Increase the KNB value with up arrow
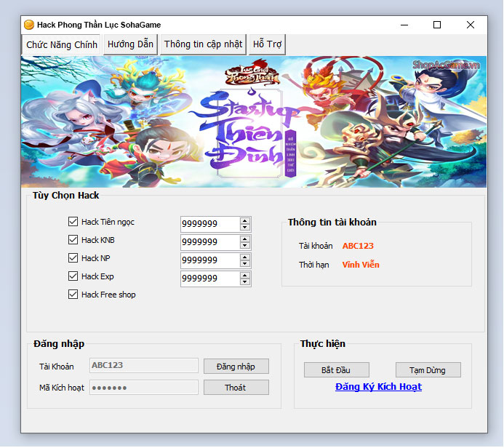Image resolution: width=504 pixels, height=448 pixels. point(245,239)
